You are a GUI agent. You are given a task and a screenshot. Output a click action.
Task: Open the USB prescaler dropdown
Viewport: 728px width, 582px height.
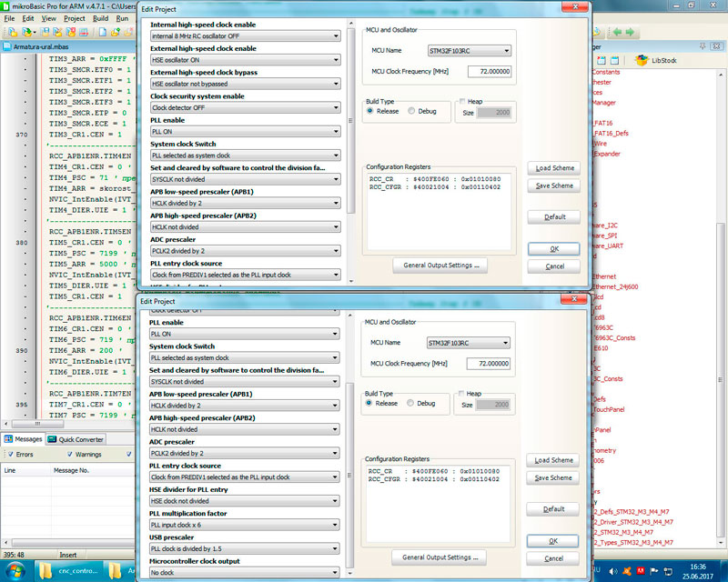coord(244,548)
